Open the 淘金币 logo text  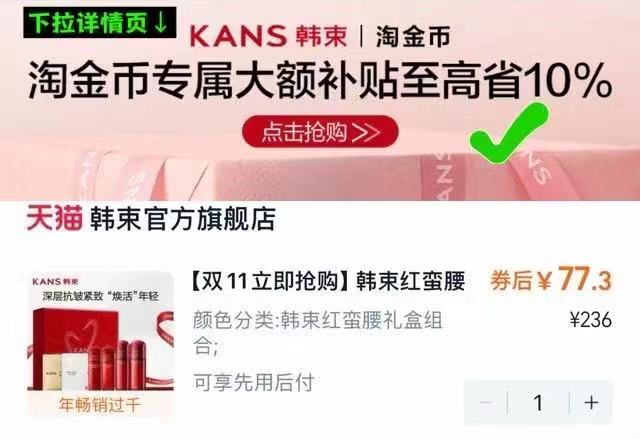[413, 36]
